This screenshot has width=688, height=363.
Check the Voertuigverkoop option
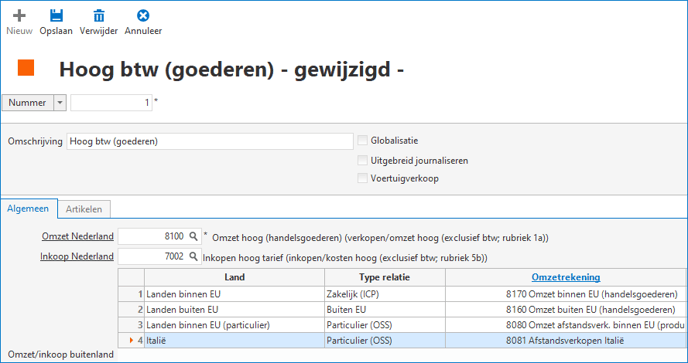pos(362,178)
